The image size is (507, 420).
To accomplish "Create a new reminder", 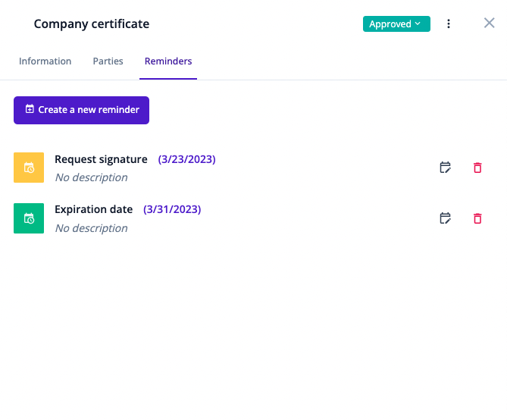I will [x=82, y=110].
